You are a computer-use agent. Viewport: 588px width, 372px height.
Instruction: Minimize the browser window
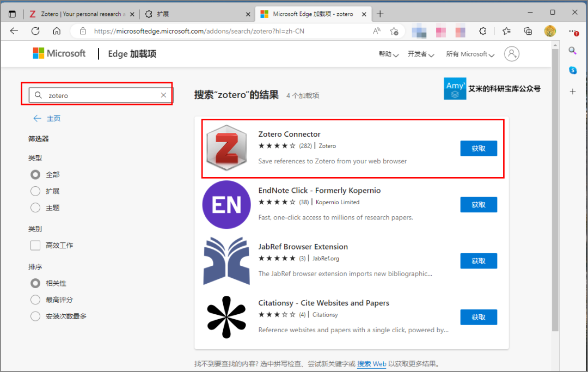(x=530, y=13)
